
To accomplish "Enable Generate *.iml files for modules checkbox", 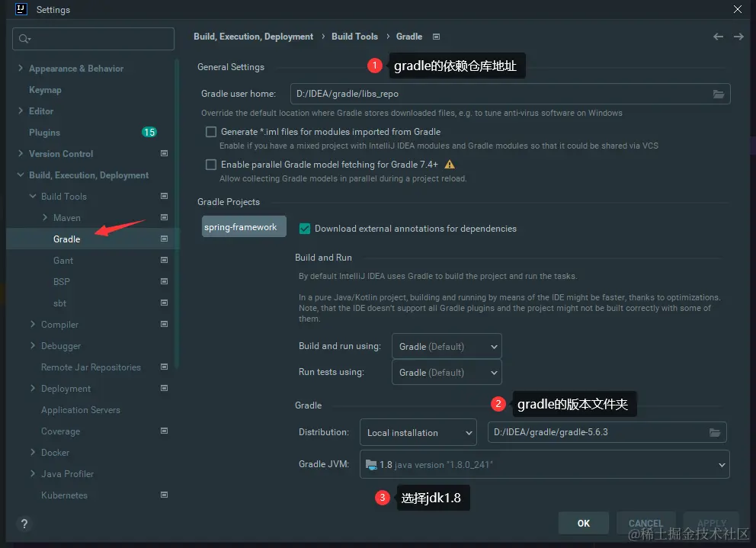I will tap(210, 132).
